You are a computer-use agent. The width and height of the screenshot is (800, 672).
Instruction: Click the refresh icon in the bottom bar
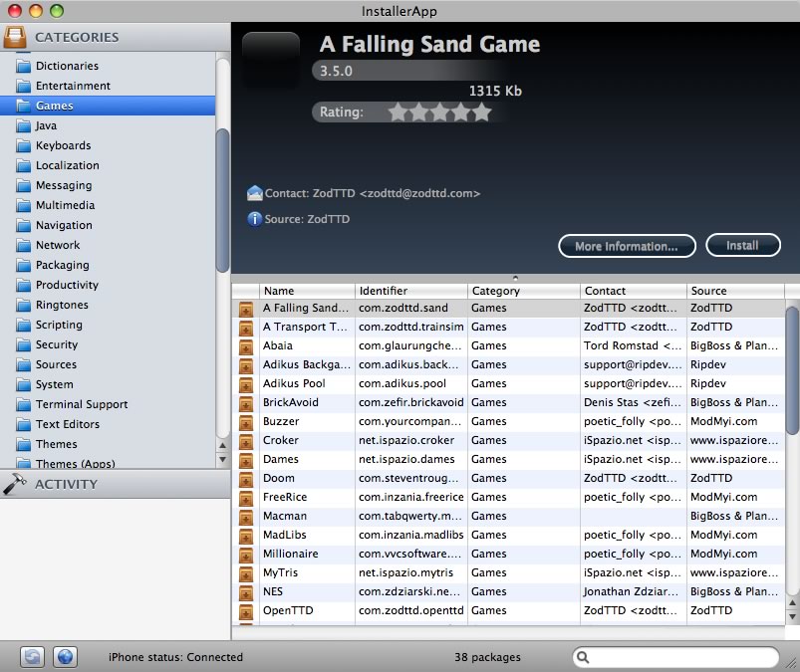coord(32,657)
